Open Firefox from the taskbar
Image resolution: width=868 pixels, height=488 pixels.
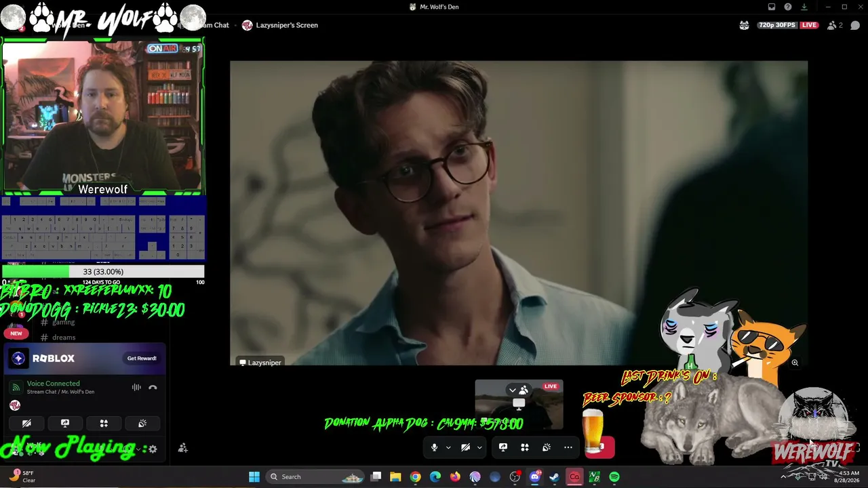[x=455, y=477]
